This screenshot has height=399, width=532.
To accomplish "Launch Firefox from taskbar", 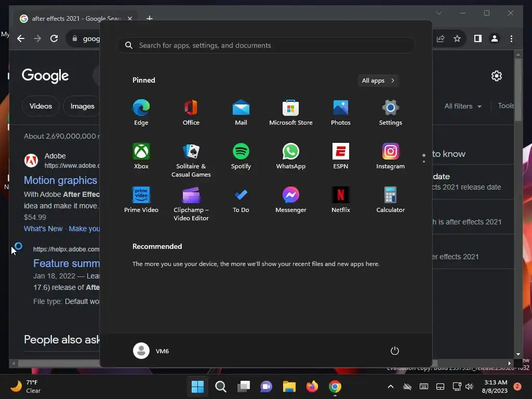I will point(312,387).
